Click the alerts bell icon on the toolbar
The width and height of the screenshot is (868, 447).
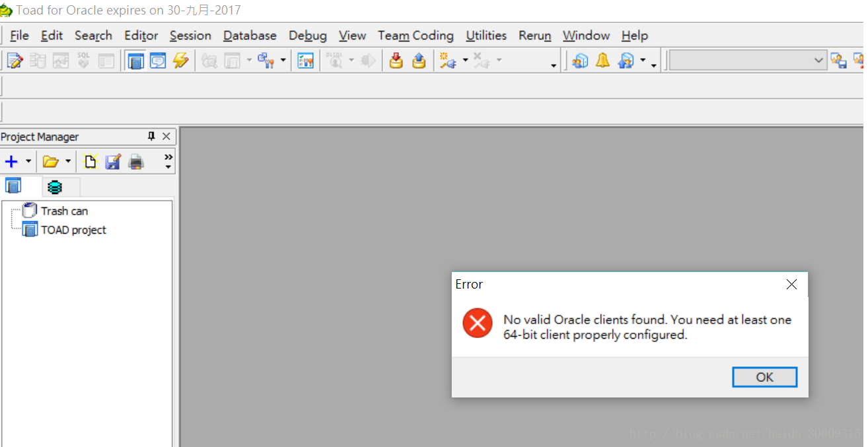(602, 60)
